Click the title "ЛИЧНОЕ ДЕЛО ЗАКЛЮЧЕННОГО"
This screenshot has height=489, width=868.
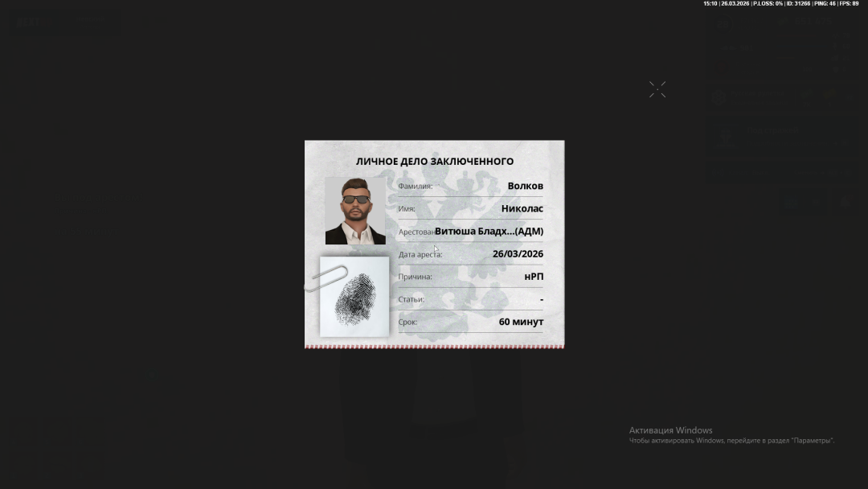434,162
